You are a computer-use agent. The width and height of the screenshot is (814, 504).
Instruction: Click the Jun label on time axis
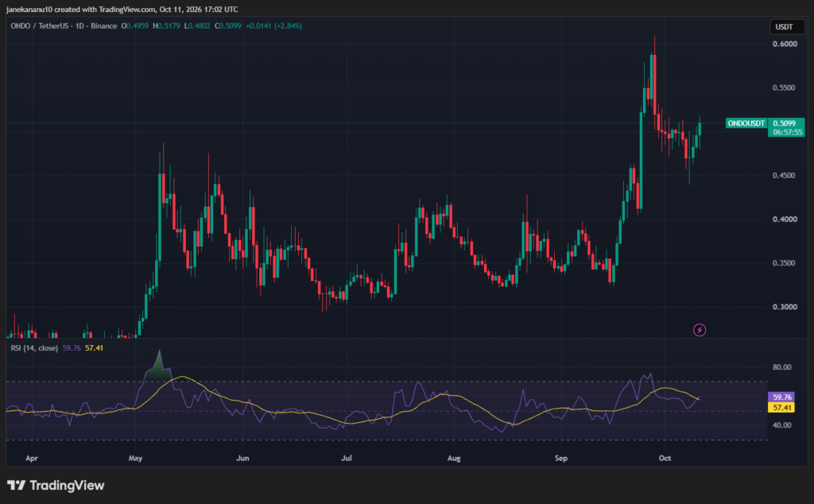[242, 459]
